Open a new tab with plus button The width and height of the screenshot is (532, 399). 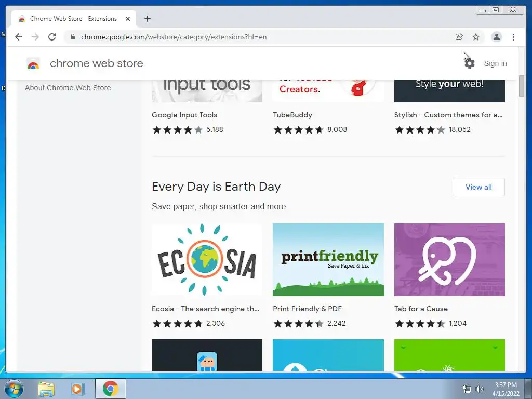[147, 19]
